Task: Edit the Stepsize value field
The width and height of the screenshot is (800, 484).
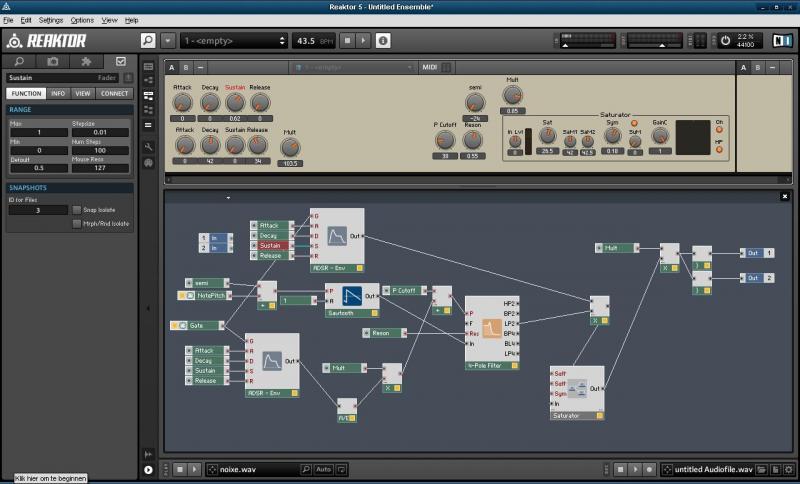Action: pos(100,132)
